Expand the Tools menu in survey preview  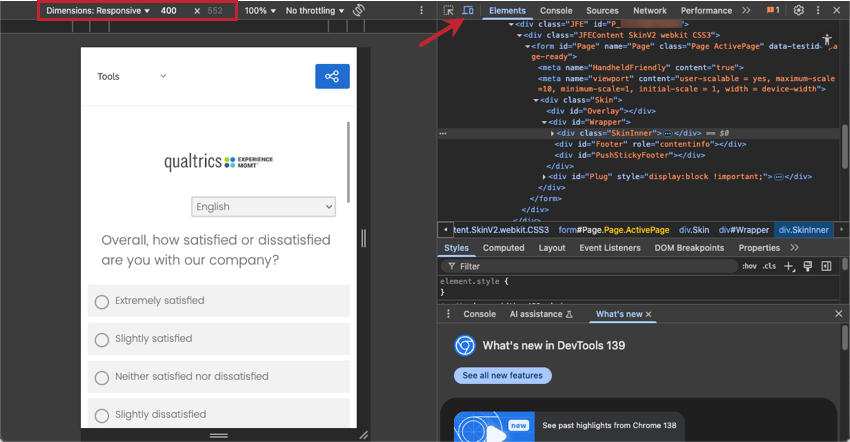tap(131, 76)
